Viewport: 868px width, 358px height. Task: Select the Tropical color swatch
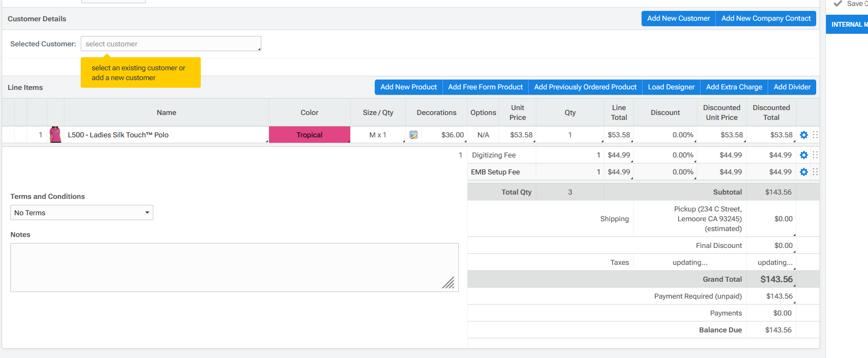(x=309, y=135)
